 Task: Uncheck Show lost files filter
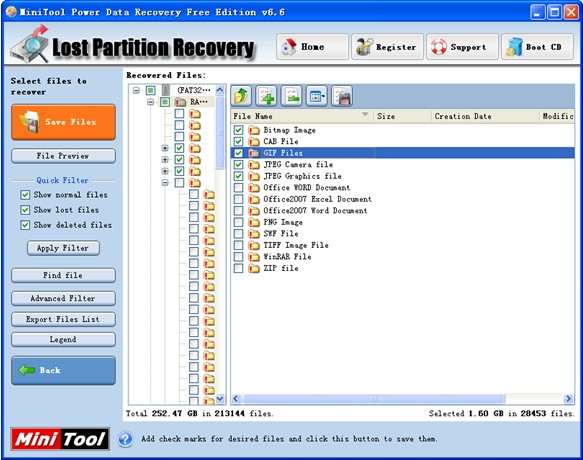pos(25,210)
